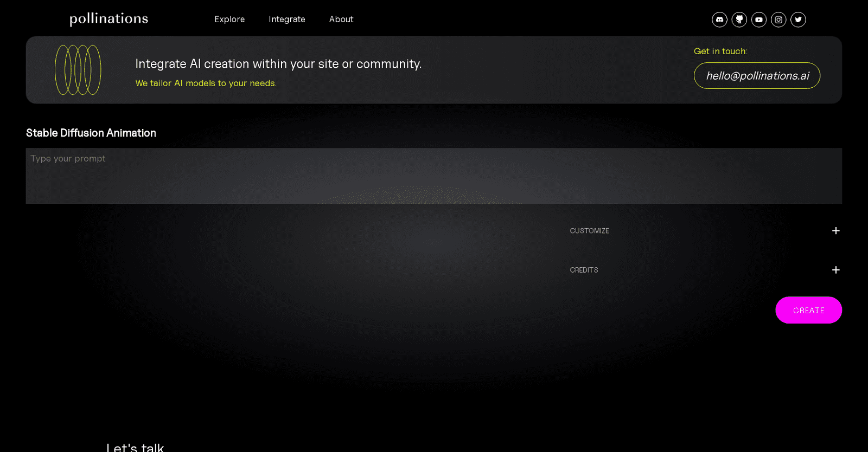The image size is (868, 452).
Task: Click the 'We tailor AI models' tagline
Action: pyautogui.click(x=206, y=83)
